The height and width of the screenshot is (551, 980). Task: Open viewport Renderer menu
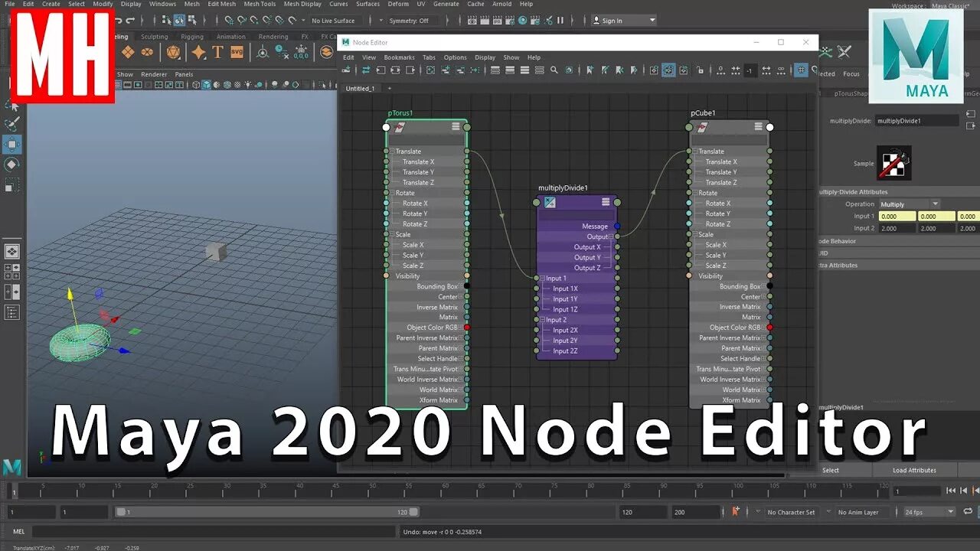click(154, 74)
